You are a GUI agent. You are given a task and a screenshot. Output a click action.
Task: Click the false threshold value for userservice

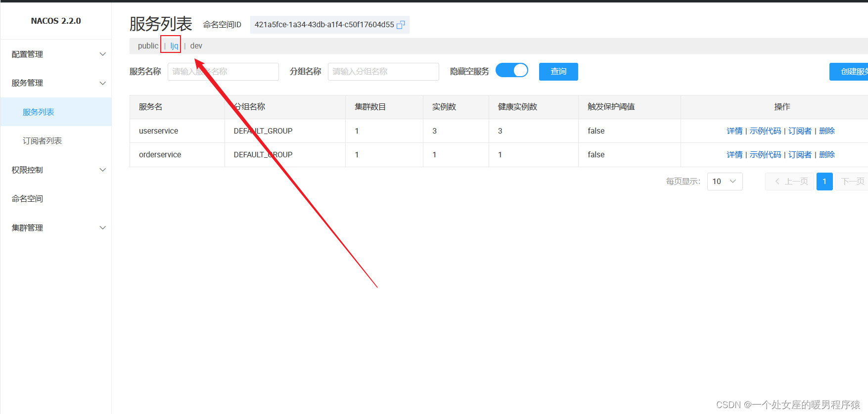[596, 131]
